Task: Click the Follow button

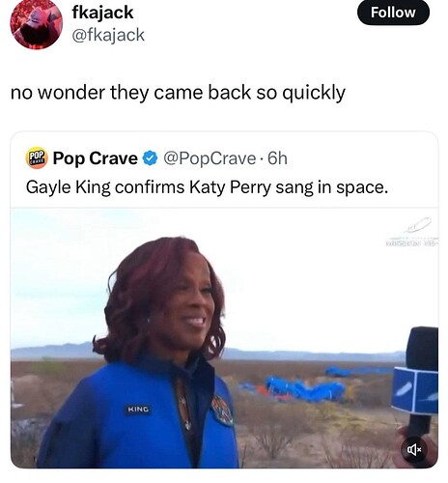Action: (x=393, y=13)
